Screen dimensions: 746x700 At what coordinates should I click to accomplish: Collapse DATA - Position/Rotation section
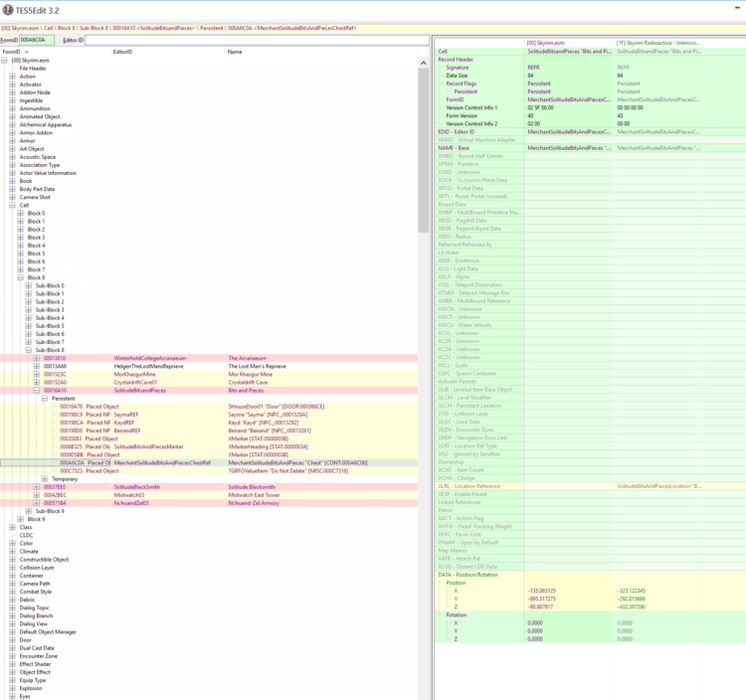(x=467, y=575)
